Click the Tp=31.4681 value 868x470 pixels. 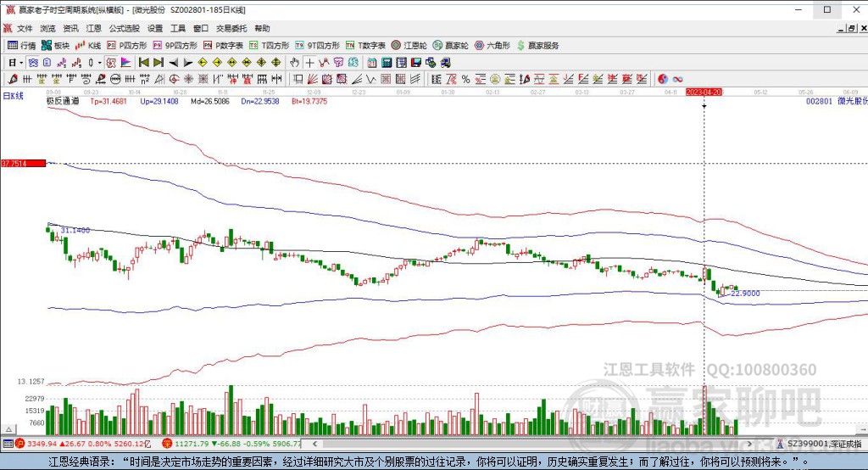[x=108, y=102]
